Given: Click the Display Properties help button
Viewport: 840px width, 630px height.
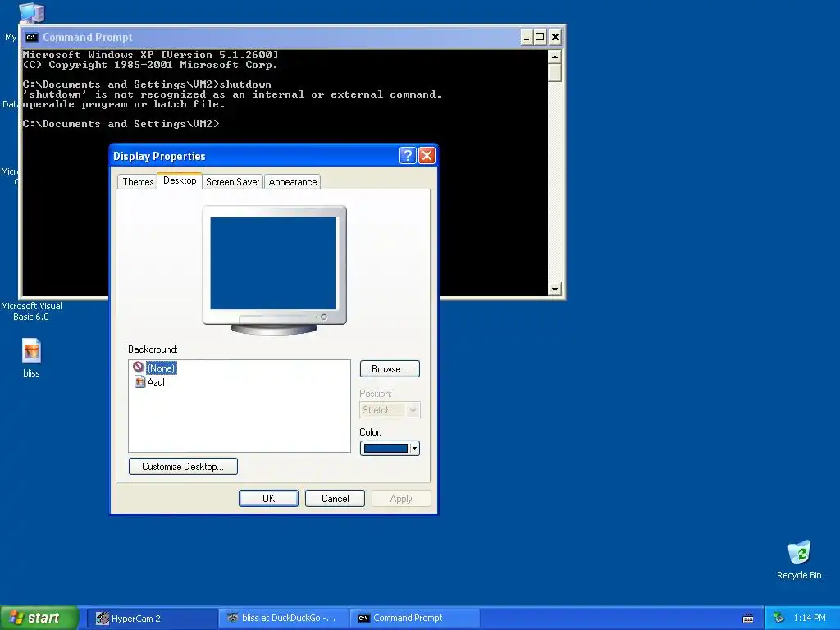Looking at the screenshot, I should (x=408, y=156).
